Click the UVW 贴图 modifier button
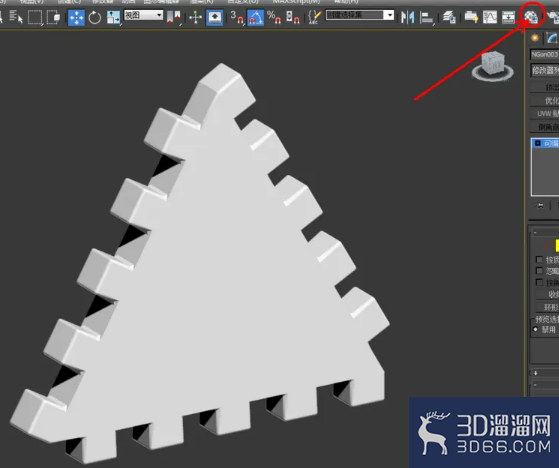This screenshot has width=559, height=468. (x=545, y=114)
